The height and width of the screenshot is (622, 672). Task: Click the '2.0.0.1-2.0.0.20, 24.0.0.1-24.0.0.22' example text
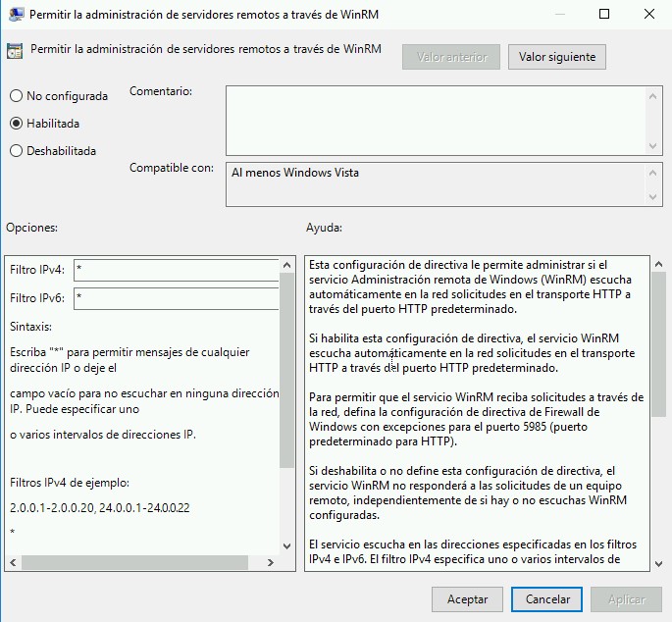point(99,508)
